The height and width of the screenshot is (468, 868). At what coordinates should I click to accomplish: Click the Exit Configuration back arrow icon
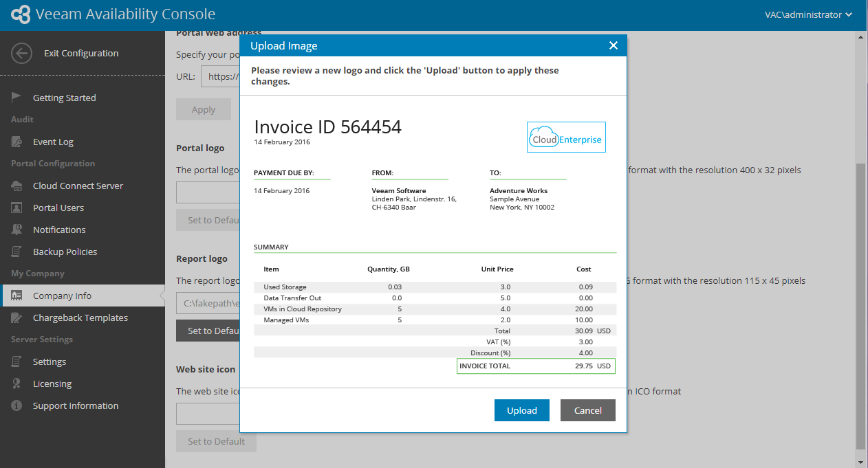(22, 54)
